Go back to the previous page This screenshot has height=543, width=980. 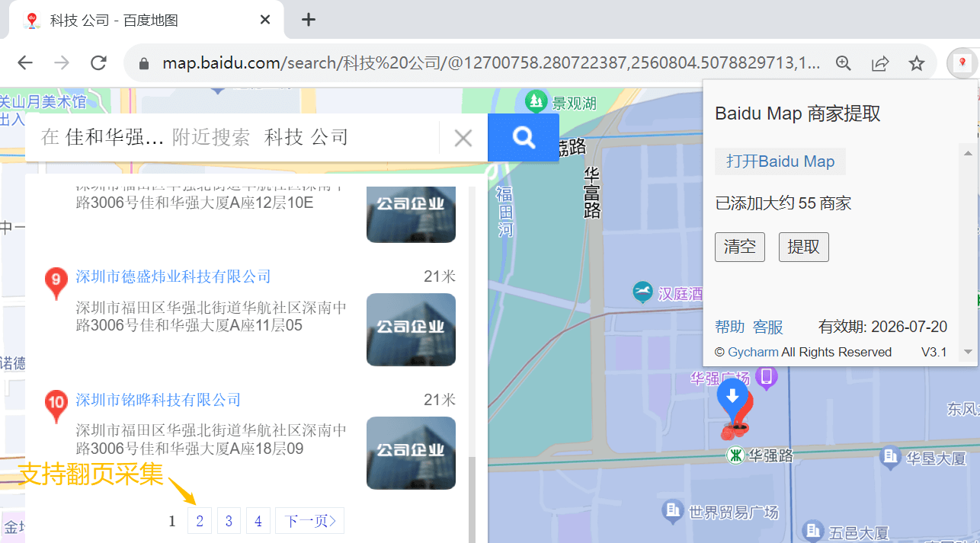[x=25, y=63]
